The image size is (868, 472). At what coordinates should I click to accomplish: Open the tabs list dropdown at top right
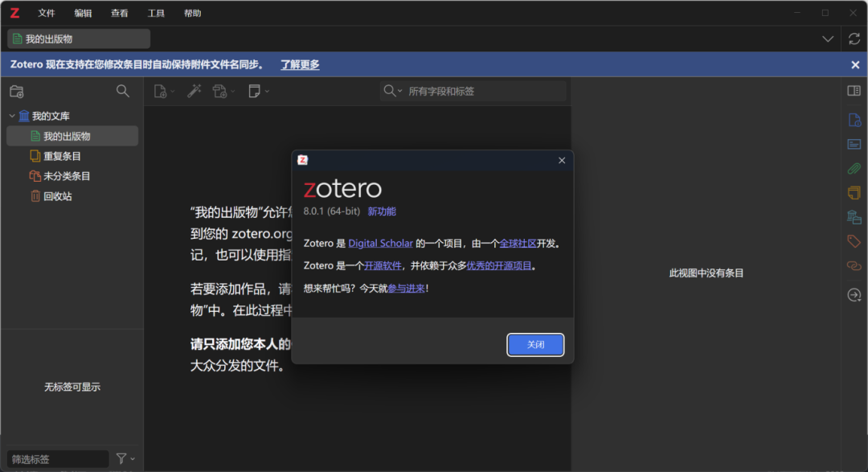[x=828, y=38]
